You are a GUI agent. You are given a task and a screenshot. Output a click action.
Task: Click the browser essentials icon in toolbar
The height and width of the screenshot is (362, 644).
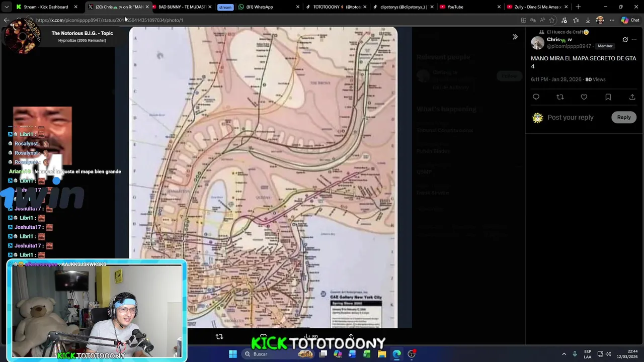[576, 20]
